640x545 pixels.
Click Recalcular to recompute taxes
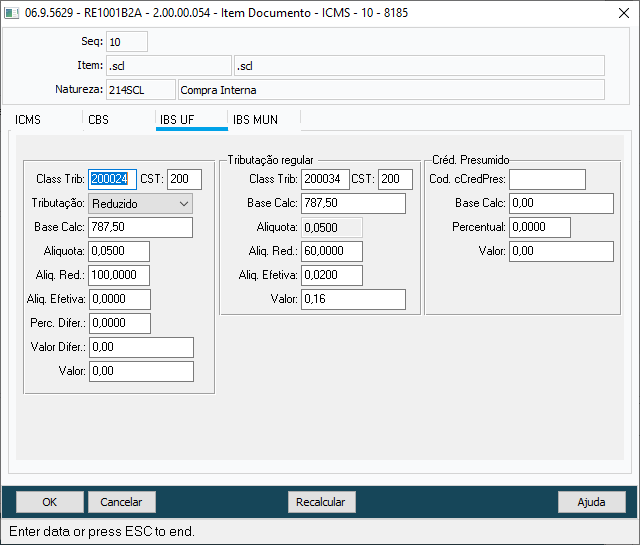[x=322, y=502]
